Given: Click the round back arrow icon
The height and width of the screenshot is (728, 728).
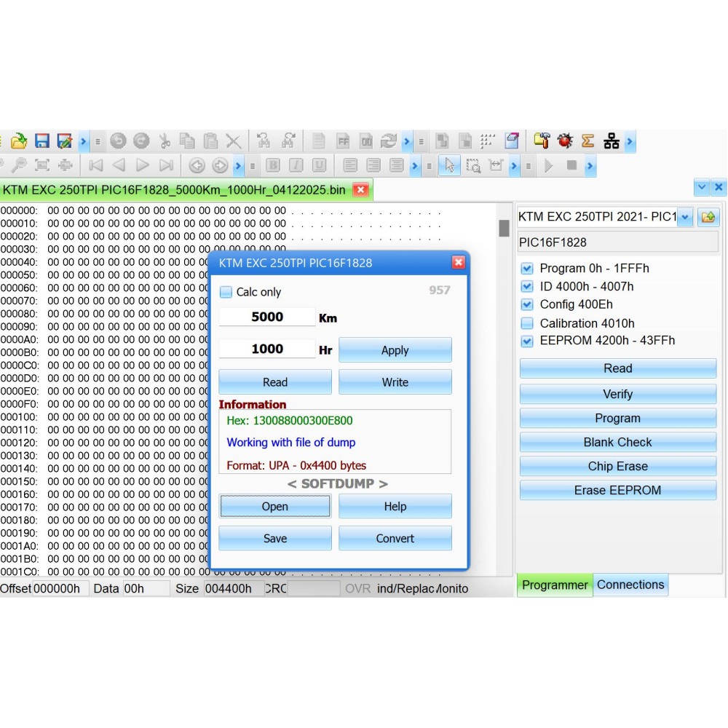Looking at the screenshot, I should [x=197, y=165].
